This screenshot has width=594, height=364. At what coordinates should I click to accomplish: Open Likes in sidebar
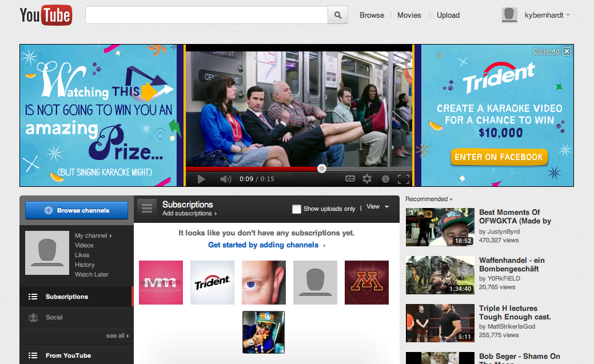(x=82, y=255)
